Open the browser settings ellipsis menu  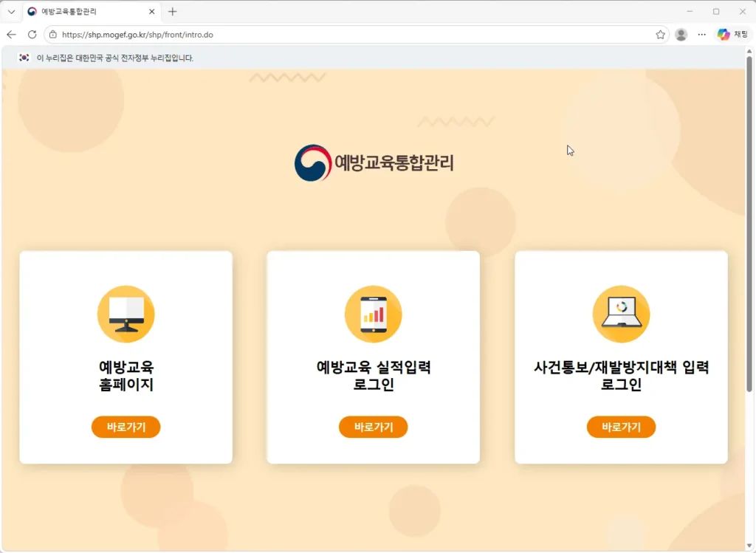[701, 35]
